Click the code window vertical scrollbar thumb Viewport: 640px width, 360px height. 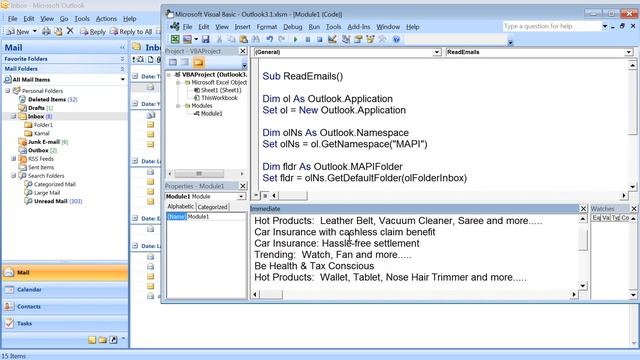(x=632, y=102)
